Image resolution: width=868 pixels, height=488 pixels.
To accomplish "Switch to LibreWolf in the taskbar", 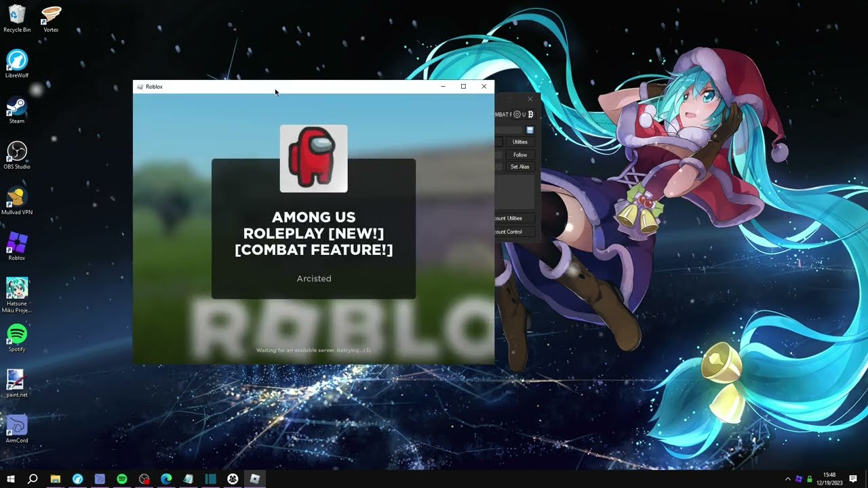I will point(77,479).
